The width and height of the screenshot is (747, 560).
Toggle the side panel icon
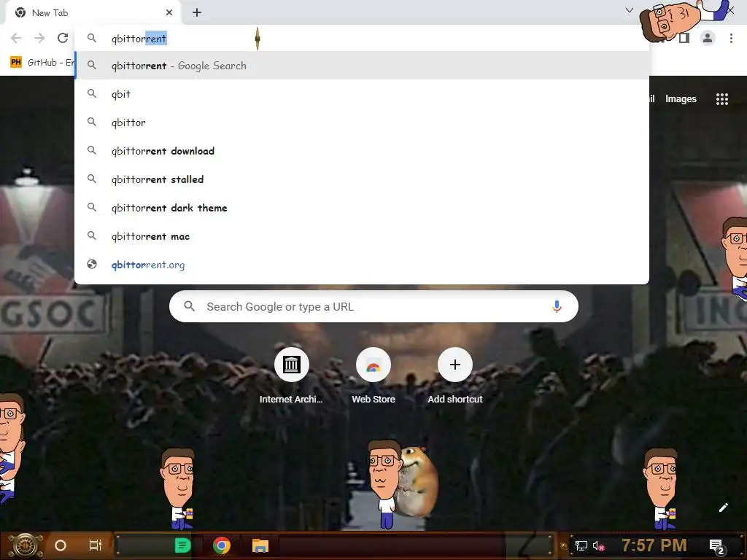[x=684, y=38]
